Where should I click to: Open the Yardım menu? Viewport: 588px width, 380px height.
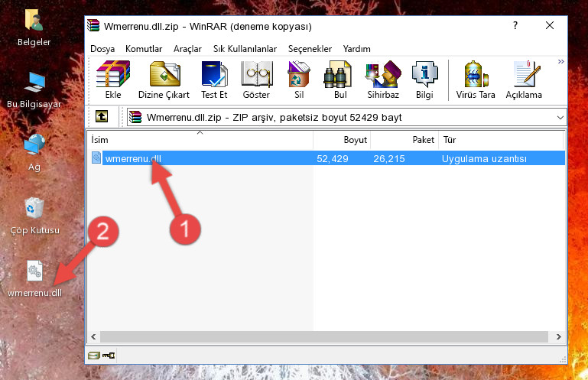[x=356, y=49]
